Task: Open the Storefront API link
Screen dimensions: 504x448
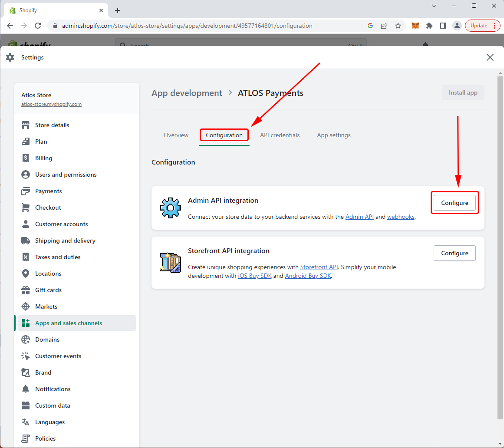Action: click(319, 267)
